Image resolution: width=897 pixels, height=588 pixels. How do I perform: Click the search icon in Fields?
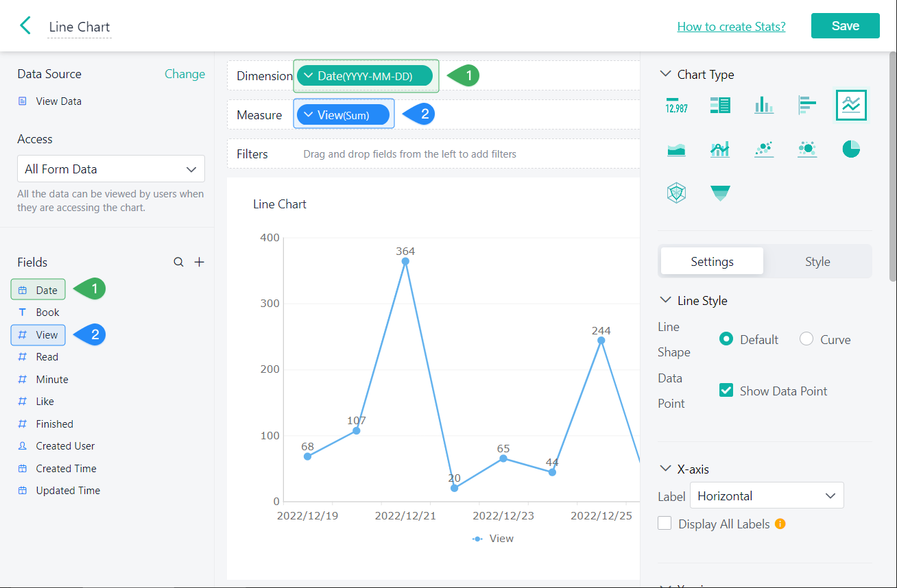[x=178, y=262]
